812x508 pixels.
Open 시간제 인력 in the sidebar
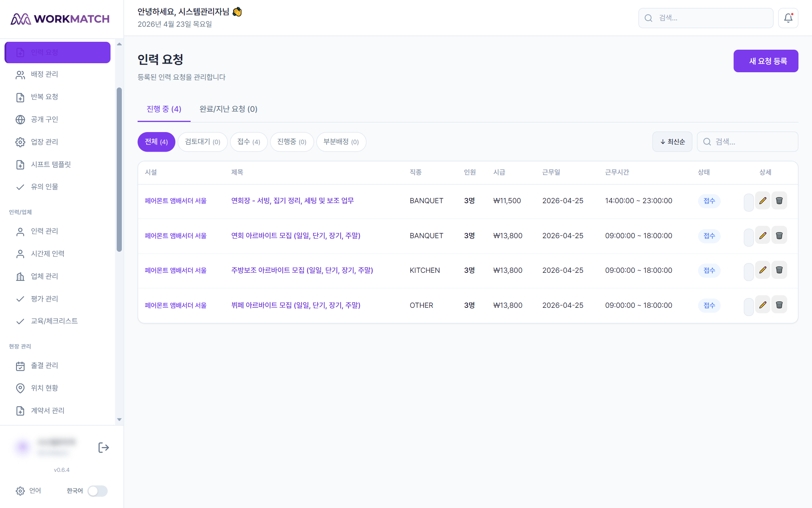pyautogui.click(x=58, y=254)
